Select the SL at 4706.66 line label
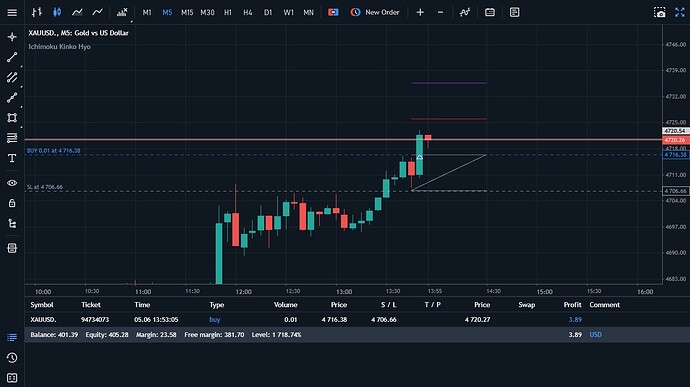The image size is (690, 387). coord(45,187)
